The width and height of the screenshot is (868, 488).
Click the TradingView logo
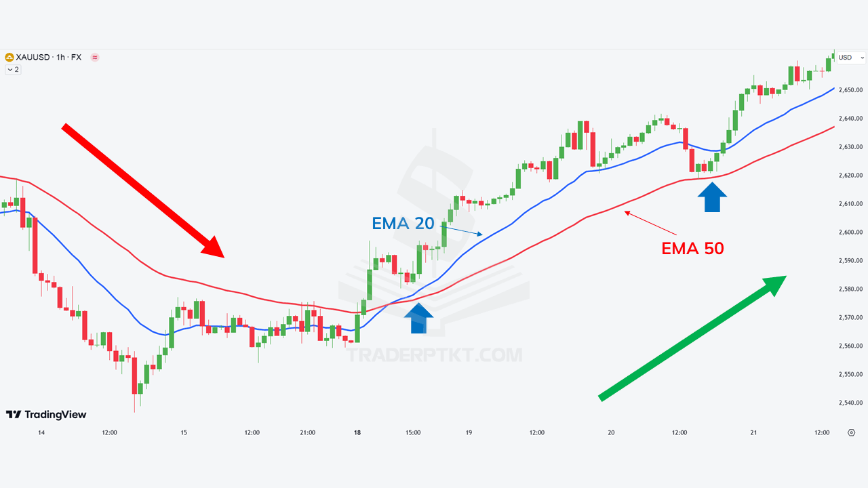46,414
